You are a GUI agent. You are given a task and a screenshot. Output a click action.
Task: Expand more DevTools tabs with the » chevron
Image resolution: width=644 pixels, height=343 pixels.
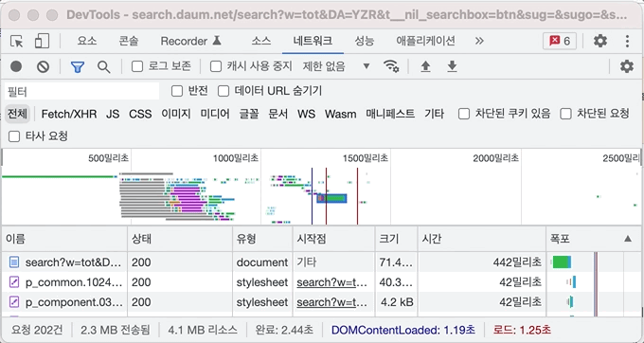tap(479, 41)
